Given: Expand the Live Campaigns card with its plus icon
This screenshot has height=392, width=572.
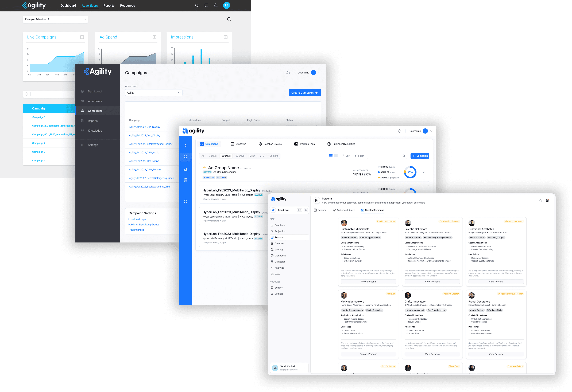Looking at the screenshot, I should click(x=82, y=37).
